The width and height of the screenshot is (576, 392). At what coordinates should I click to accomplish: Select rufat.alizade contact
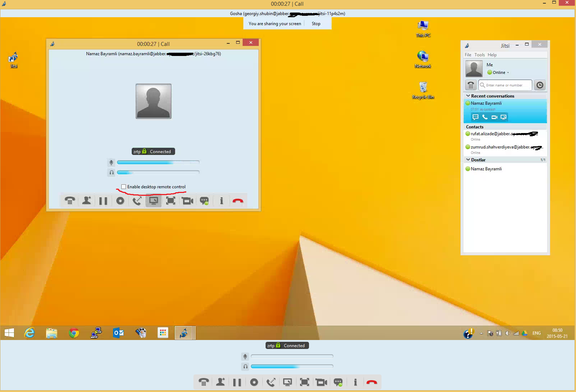[x=505, y=136]
